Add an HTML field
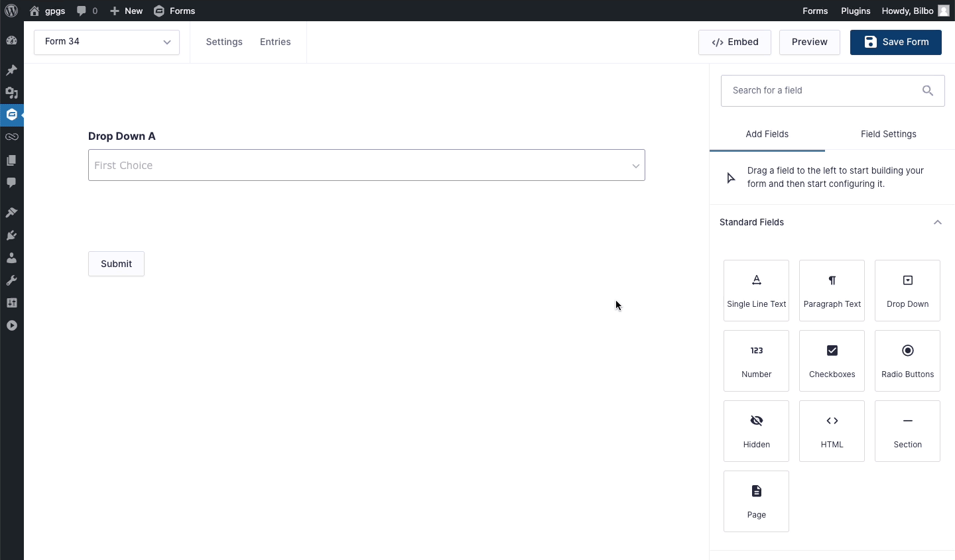Viewport: 955px width, 560px height. (x=832, y=431)
